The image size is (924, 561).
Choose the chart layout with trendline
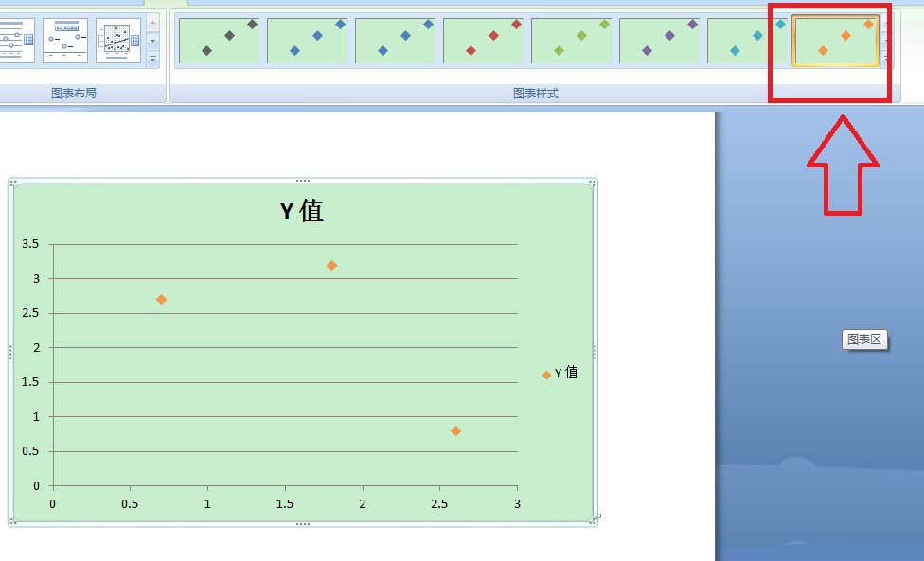pyautogui.click(x=118, y=41)
